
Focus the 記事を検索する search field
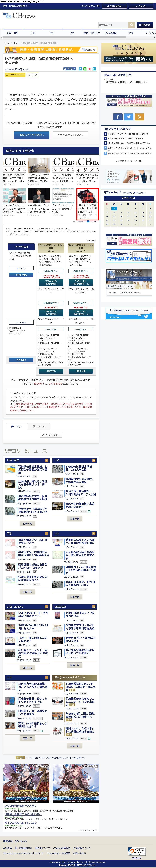pos(113,25)
